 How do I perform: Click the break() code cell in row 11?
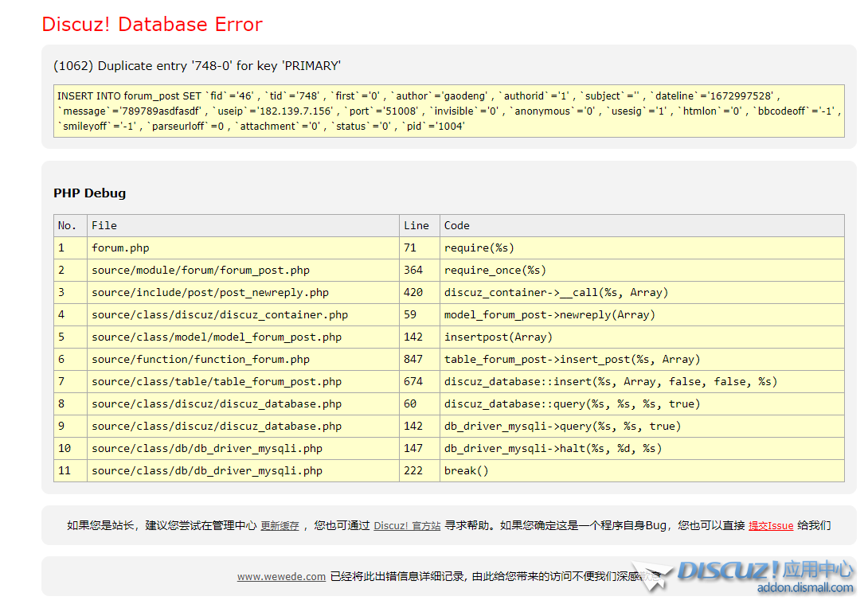[x=467, y=470]
